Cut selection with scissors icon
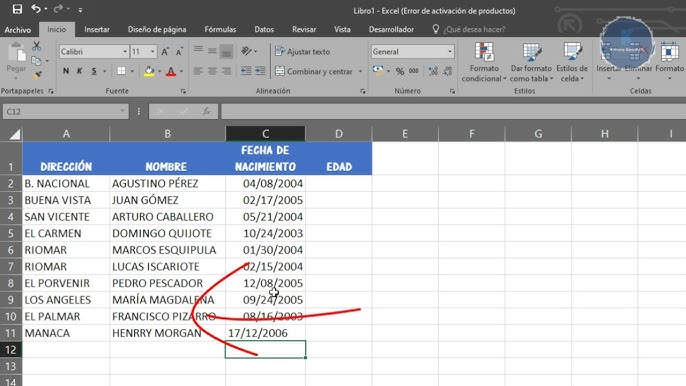Viewport: 686px width, 386px height. point(36,46)
